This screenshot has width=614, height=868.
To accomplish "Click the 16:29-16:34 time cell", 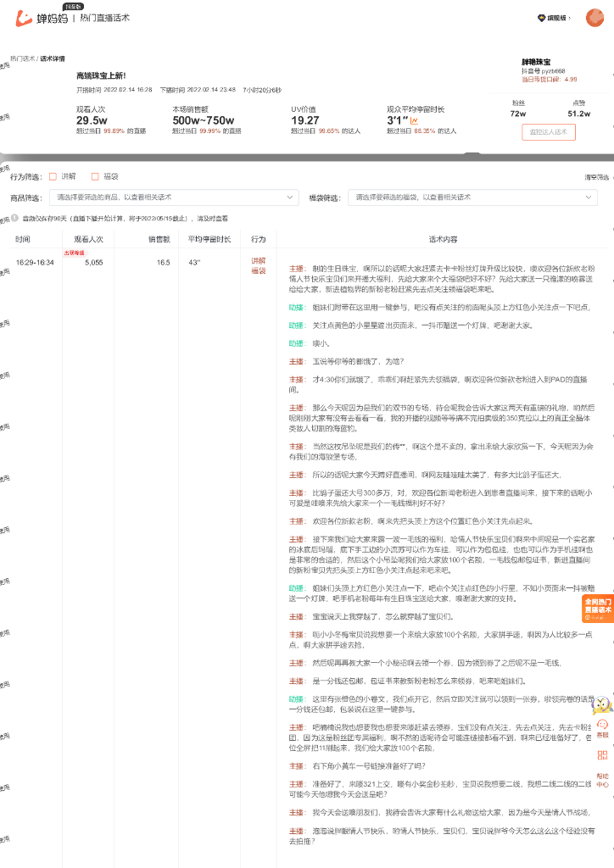I will coord(35,263).
